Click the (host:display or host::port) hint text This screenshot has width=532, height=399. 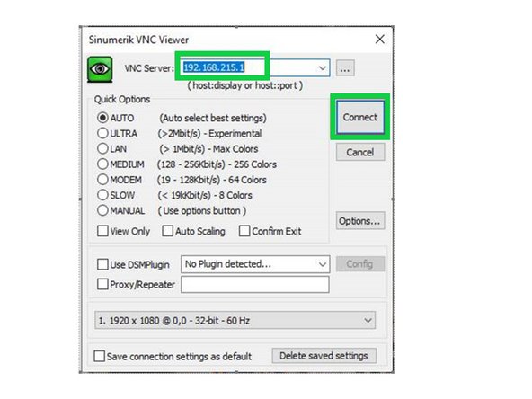click(244, 85)
